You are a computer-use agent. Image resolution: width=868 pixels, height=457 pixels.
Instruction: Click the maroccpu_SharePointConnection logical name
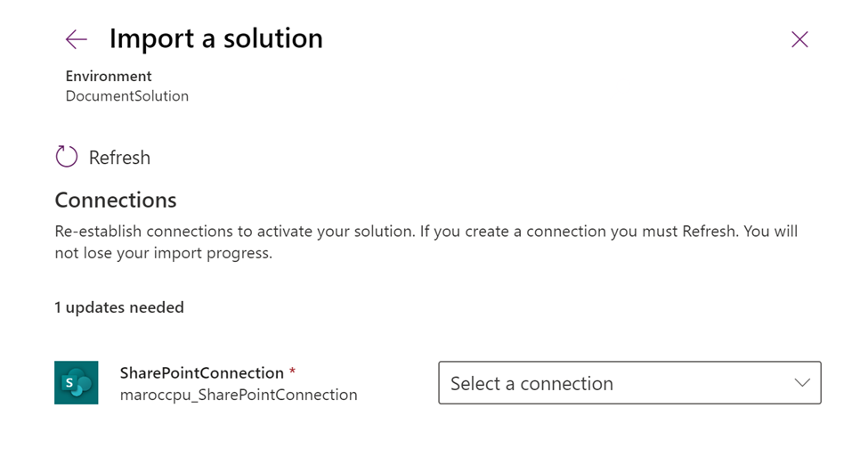(239, 395)
